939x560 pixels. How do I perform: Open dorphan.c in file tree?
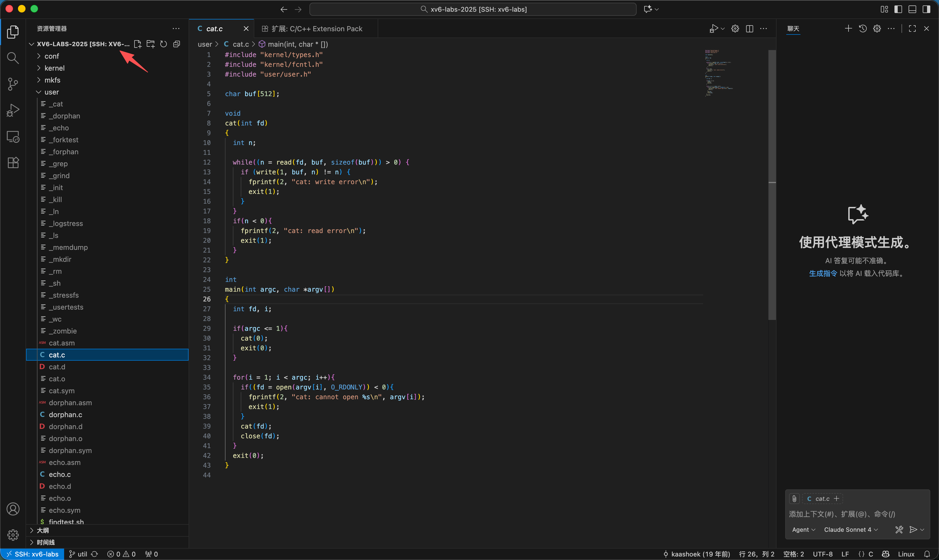[x=65, y=414]
